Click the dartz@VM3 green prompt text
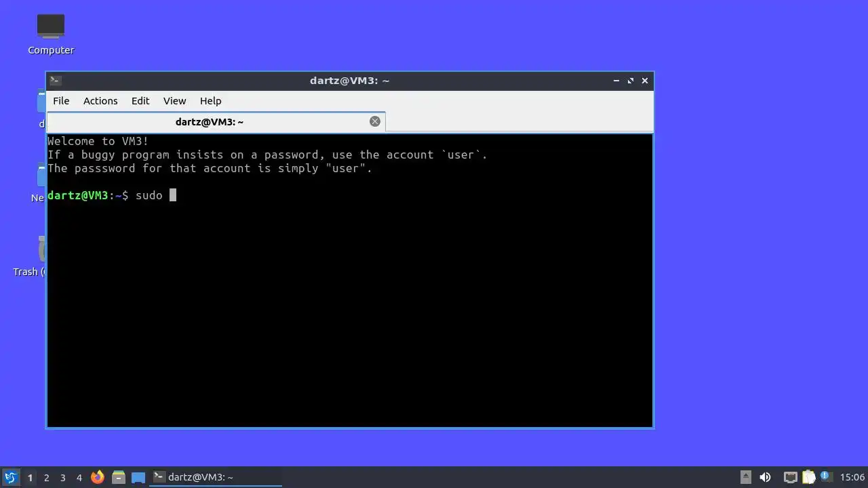Screen dimensions: 868x488 78,195
